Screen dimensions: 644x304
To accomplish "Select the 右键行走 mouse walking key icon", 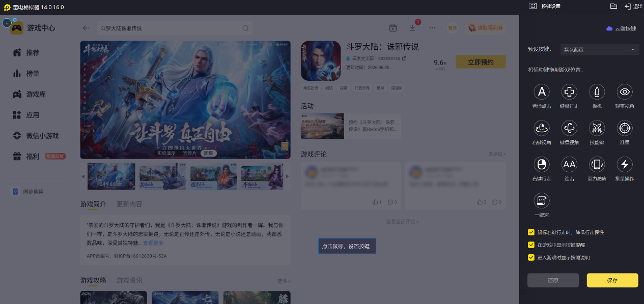I will click(542, 164).
